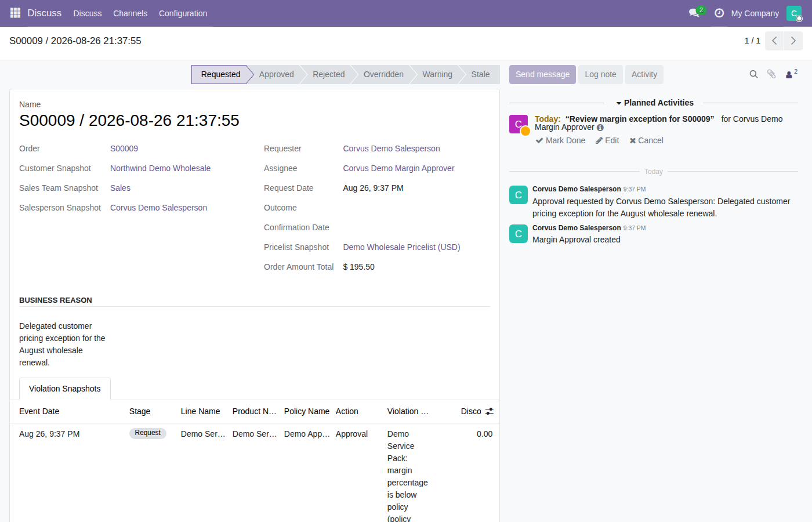Sort table by Action column

[358, 411]
